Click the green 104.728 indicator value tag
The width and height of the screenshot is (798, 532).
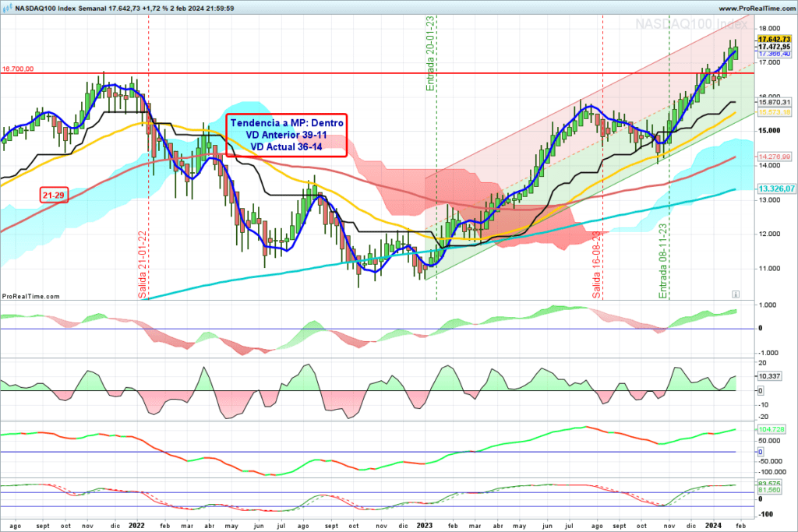[771, 430]
